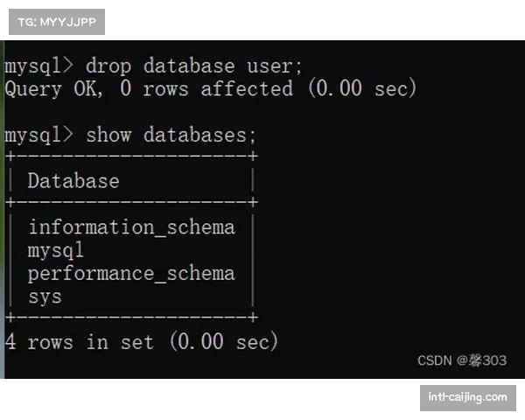The width and height of the screenshot is (525, 420).
Task: Click the CSDN @馨303 watermark
Action: pyautogui.click(x=461, y=360)
